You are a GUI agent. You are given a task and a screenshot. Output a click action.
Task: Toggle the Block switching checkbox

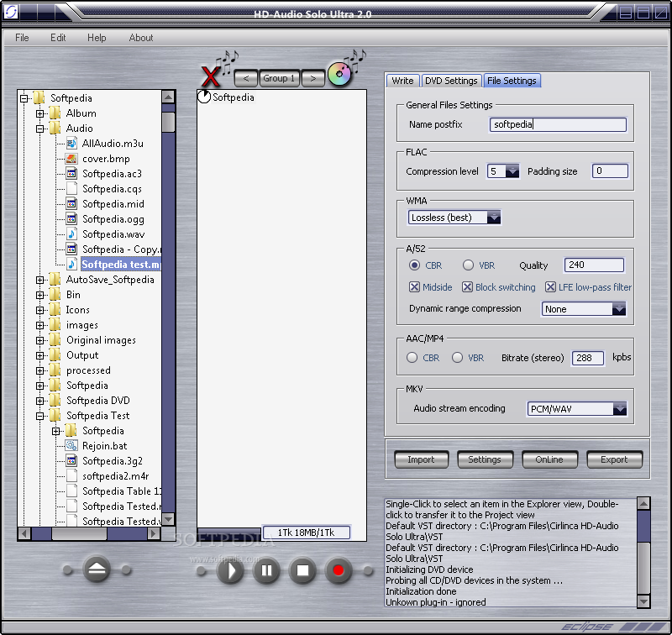coord(467,287)
